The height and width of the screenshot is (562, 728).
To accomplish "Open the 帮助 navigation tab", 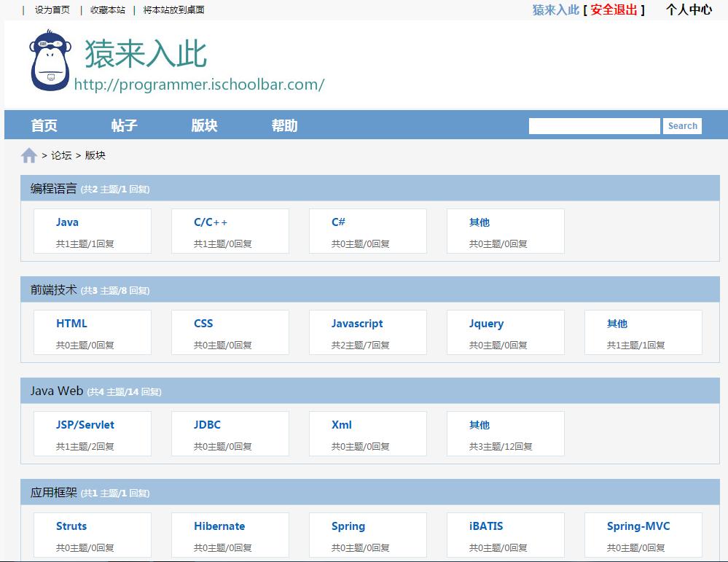I will (284, 125).
